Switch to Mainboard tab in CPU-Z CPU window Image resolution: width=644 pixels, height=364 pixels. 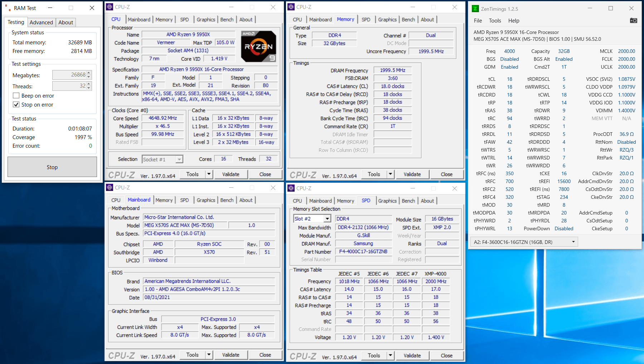139,20
